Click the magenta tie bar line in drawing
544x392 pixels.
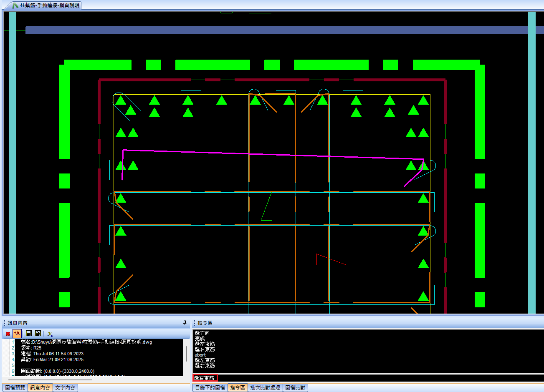click(x=271, y=154)
